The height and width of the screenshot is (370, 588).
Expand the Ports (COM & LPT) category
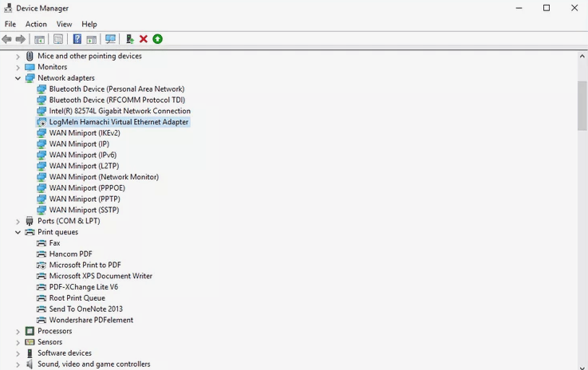(18, 221)
